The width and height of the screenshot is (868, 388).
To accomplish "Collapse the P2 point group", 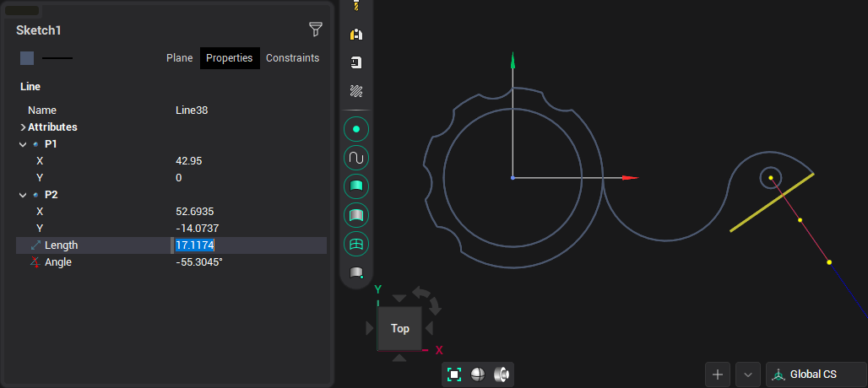I will (23, 195).
